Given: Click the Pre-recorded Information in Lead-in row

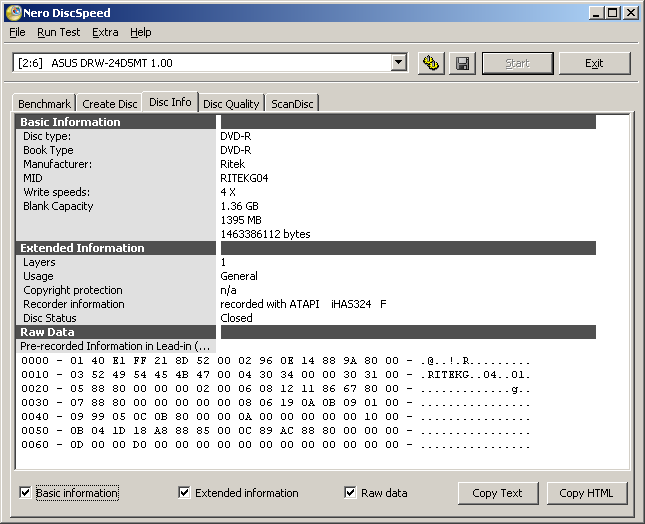Looking at the screenshot, I should pos(116,346).
